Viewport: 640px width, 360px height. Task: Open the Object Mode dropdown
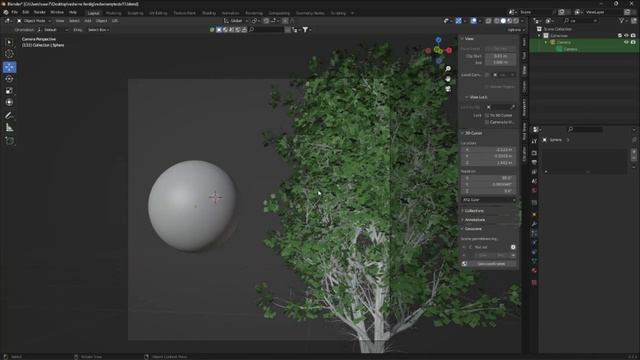(x=34, y=20)
